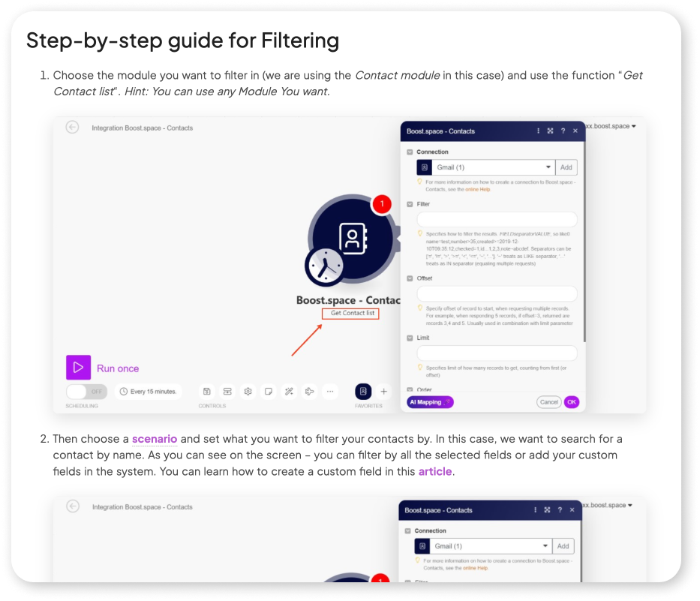Open the help menu in the Contacts panel header
The image size is (700, 601).
point(563,131)
